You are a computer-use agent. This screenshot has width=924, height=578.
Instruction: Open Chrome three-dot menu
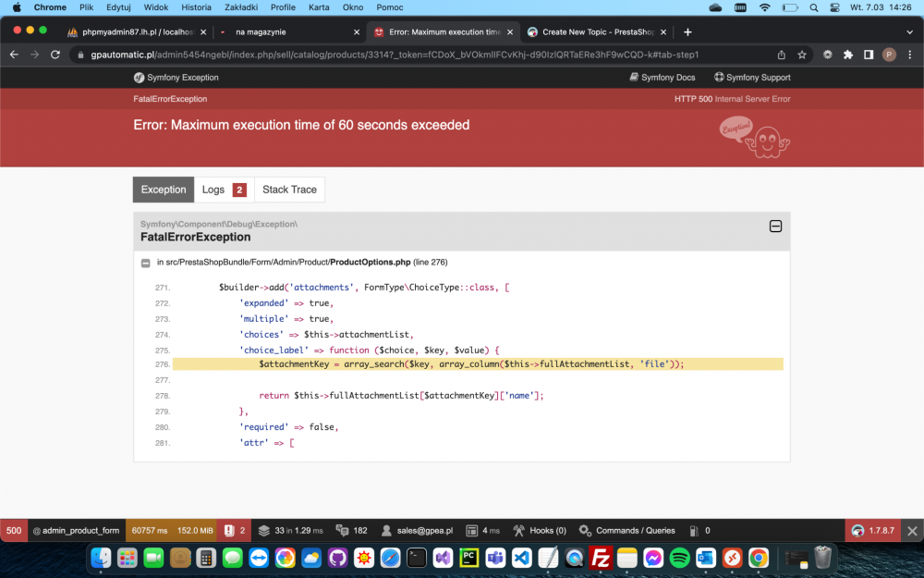coord(910,55)
